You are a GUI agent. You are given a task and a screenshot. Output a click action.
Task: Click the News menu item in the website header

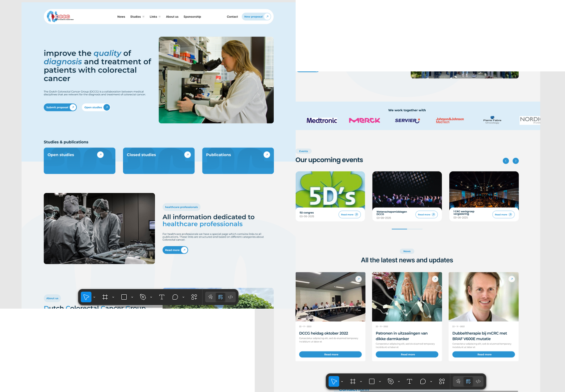121,17
